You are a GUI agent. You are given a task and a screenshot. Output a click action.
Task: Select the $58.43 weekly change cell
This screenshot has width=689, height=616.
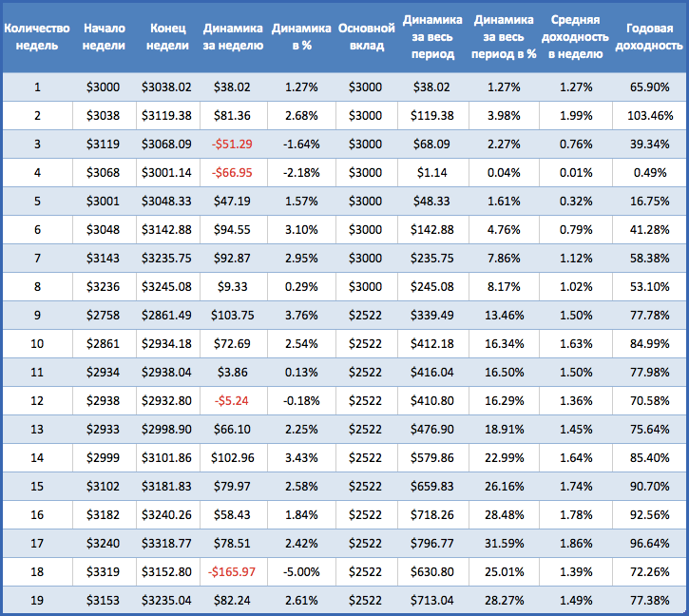[232, 515]
